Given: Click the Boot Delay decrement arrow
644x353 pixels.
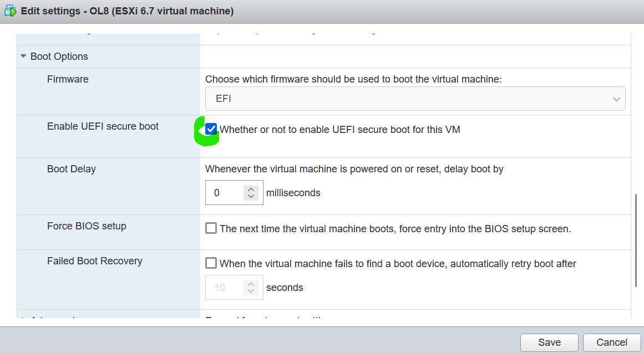Looking at the screenshot, I should [251, 196].
